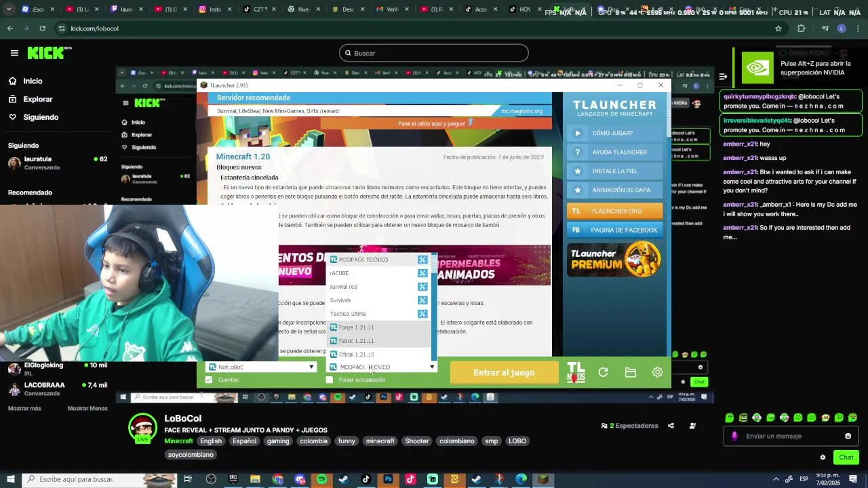
Task: Click Mostrar más in sidebar
Action: [24, 408]
